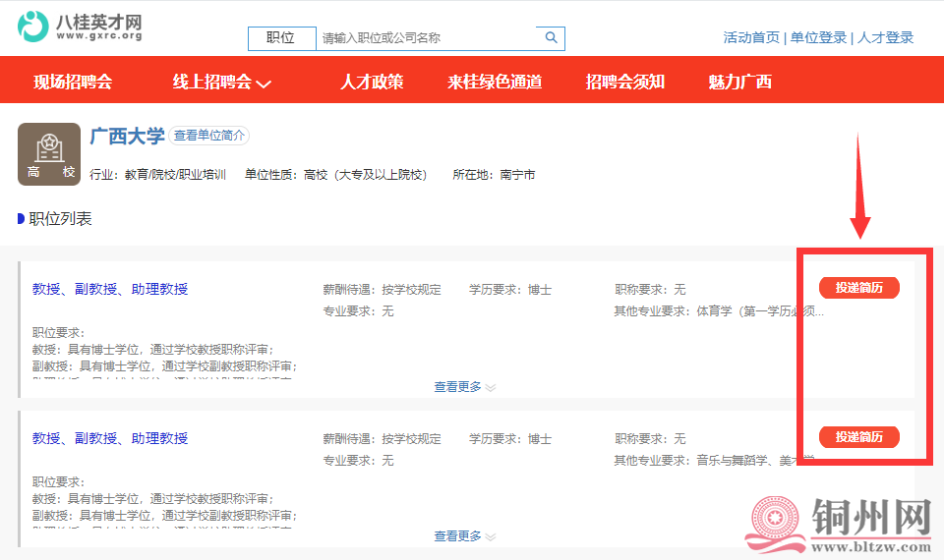Image resolution: width=944 pixels, height=560 pixels.
Task: Submit resume with second 投递简历 button
Action: (x=858, y=437)
